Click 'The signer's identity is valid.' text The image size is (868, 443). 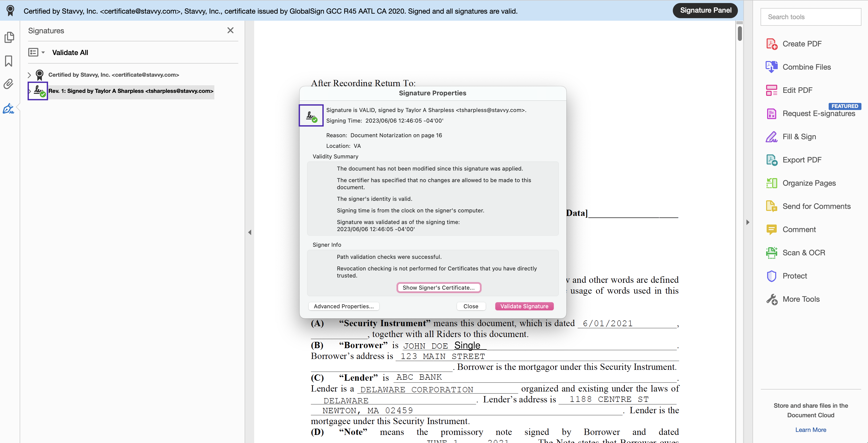pyautogui.click(x=374, y=199)
